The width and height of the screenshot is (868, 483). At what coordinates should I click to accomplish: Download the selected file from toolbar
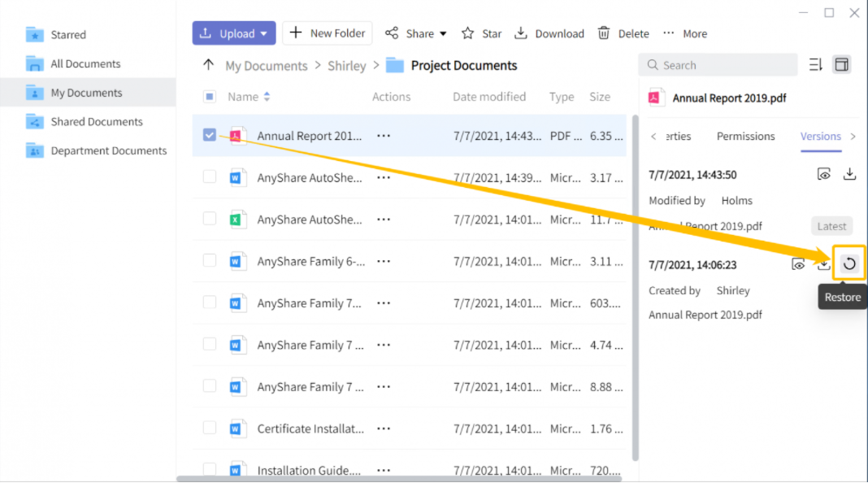point(549,33)
